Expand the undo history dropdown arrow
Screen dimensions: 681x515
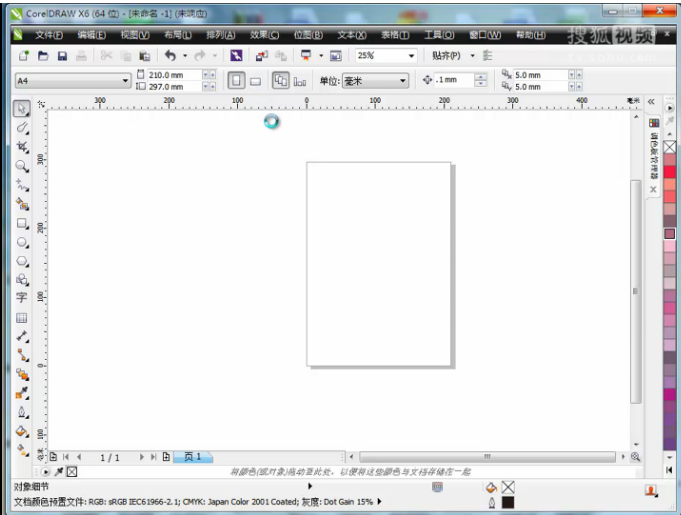(185, 56)
